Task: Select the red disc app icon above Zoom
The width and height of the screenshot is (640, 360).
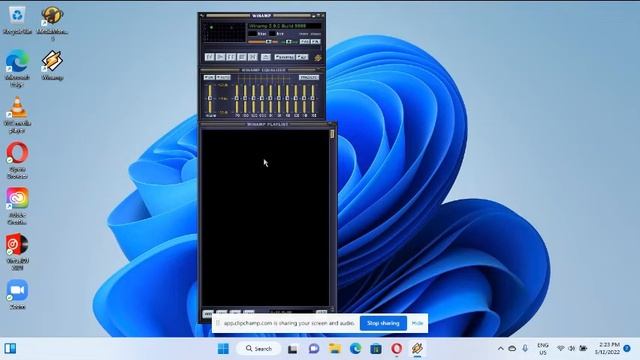Action: [17, 251]
